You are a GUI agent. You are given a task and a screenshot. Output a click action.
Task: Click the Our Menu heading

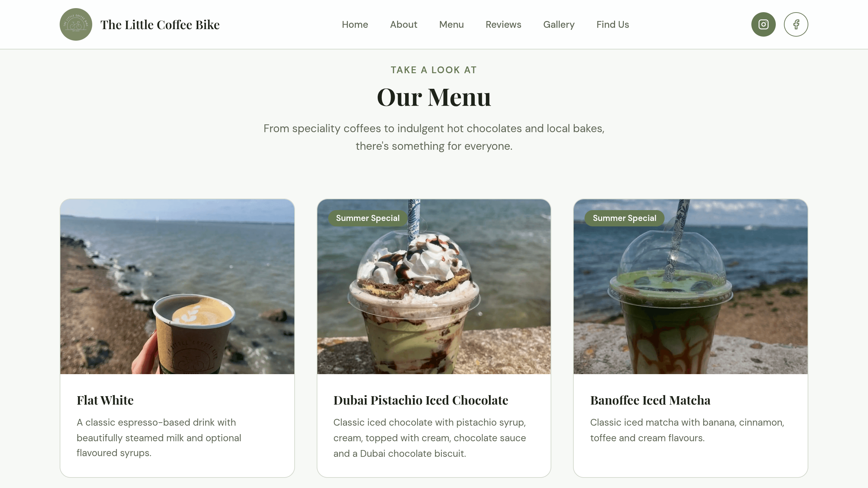[434, 97]
